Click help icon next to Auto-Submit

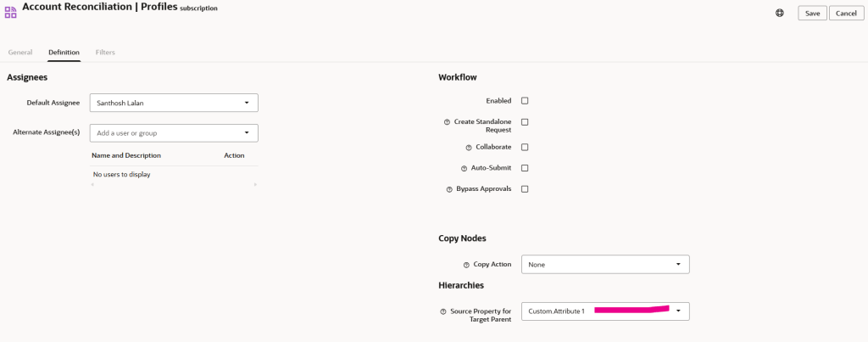click(x=464, y=168)
